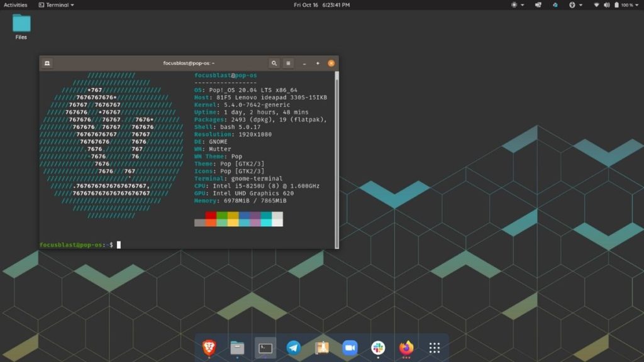Show all applications grid in dock
Viewport: 644px width, 362px height.
click(434, 348)
